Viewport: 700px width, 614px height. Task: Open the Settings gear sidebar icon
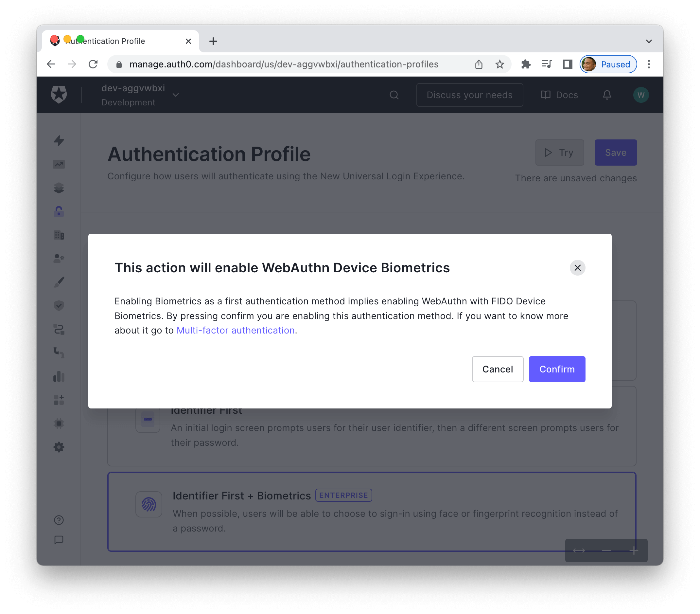click(59, 447)
